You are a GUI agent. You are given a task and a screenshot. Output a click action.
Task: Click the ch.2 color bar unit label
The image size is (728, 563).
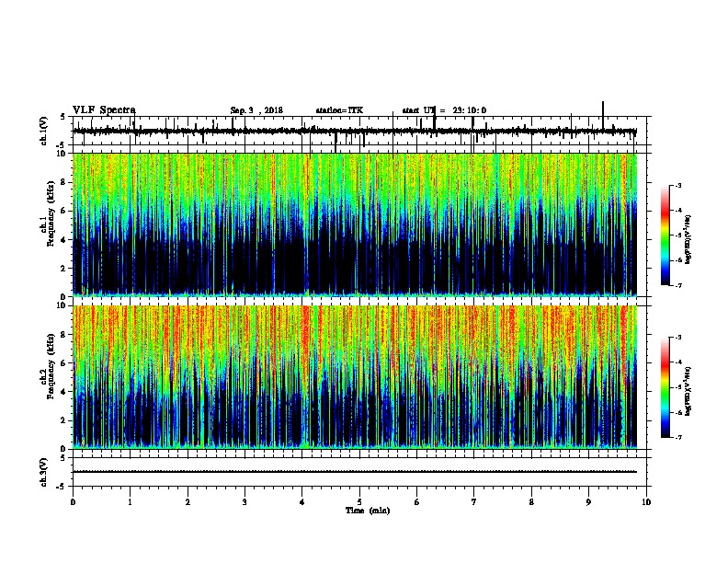688,391
